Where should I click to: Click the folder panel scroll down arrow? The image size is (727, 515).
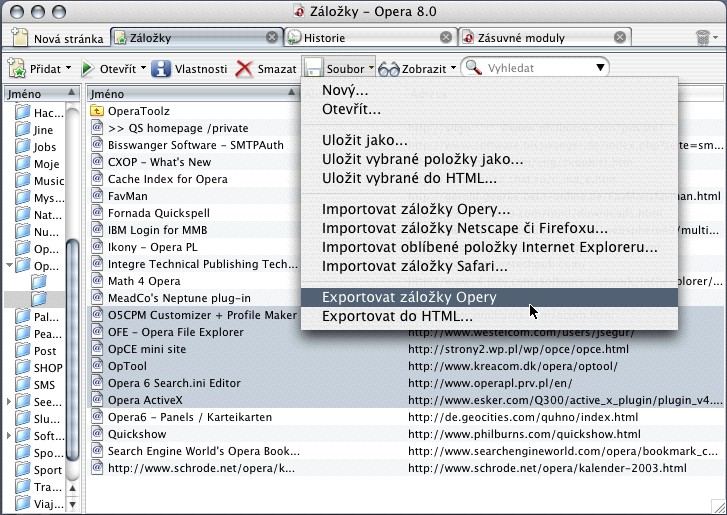[x=73, y=503]
